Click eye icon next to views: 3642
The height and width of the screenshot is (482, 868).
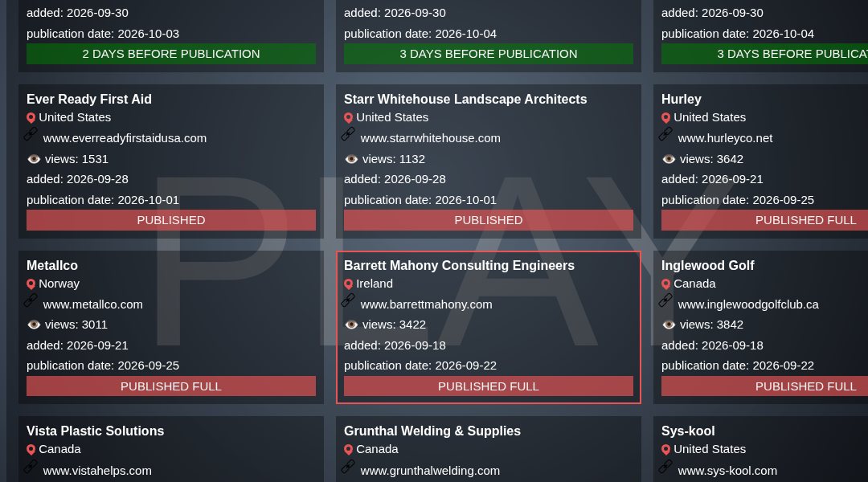(x=669, y=159)
